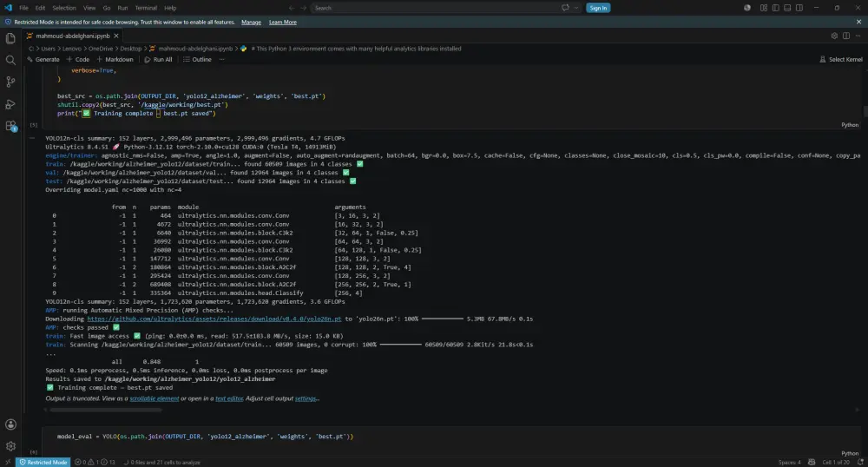Dismiss the Restricted Mode banner
868x467 pixels.
(858, 22)
